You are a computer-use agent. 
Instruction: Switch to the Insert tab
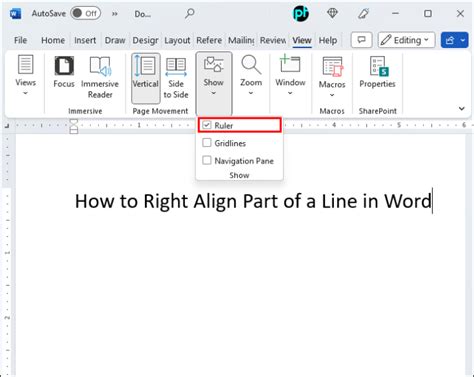pos(85,40)
